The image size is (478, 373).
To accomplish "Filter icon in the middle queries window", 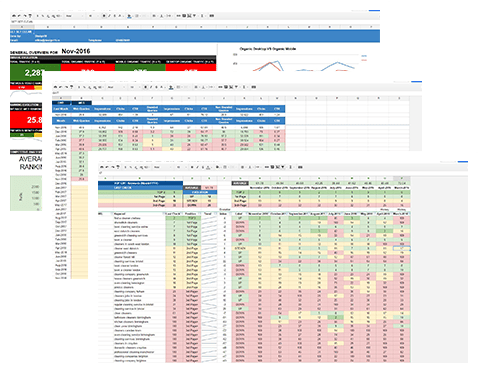I will (236, 87).
